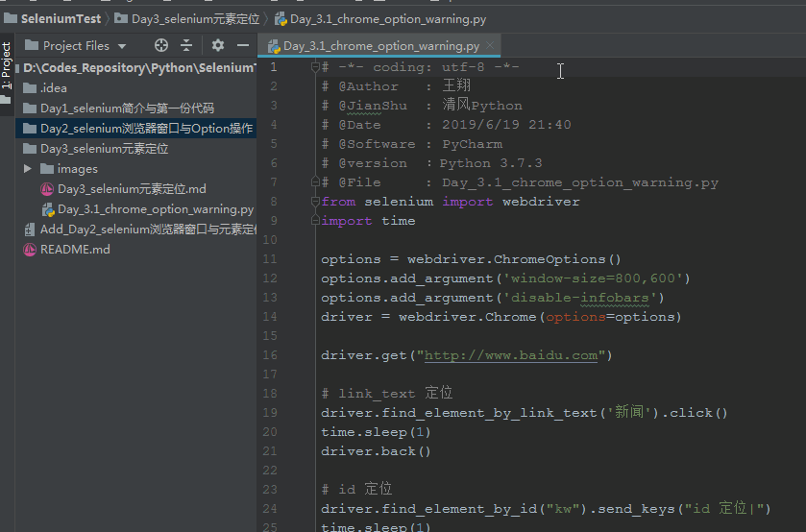Viewport: 806px width, 532px height.
Task: Place cursor on 'import time' line
Action: point(368,221)
